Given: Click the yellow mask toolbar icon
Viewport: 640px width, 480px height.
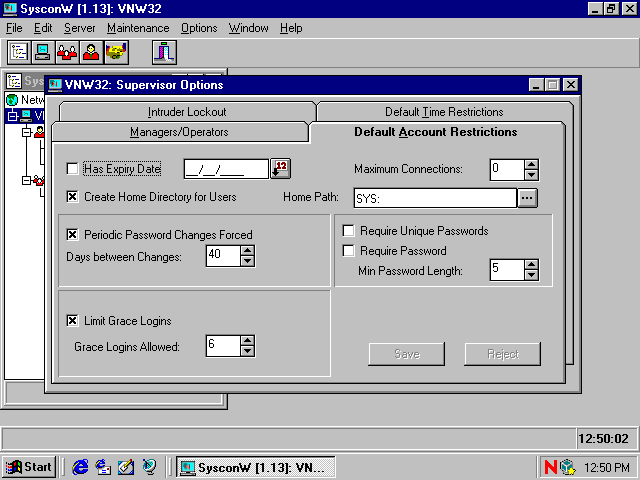Looking at the screenshot, I should coord(116,52).
